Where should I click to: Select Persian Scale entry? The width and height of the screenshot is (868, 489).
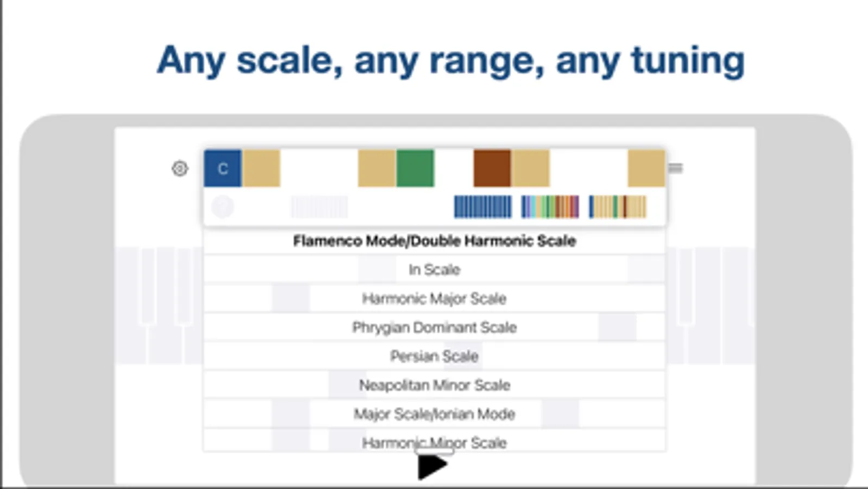tap(434, 356)
